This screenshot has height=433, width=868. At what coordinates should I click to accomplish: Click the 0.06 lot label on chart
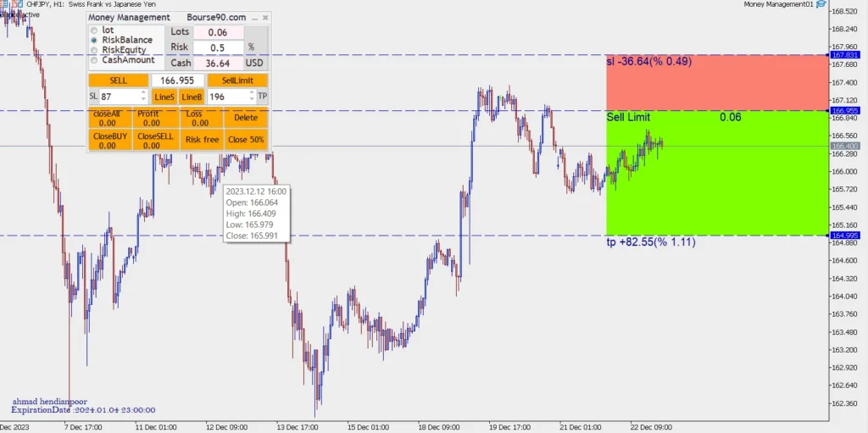pos(731,118)
